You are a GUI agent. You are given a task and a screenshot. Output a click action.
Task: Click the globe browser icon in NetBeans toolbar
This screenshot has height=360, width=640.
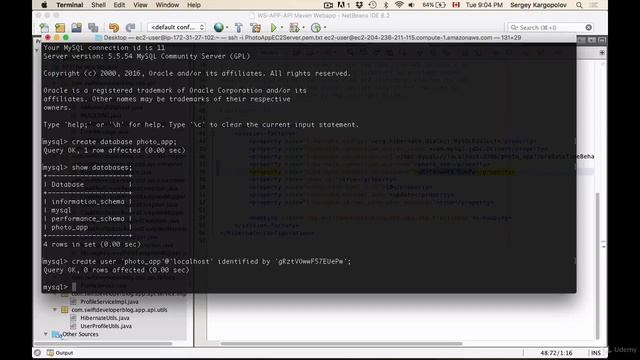219,27
